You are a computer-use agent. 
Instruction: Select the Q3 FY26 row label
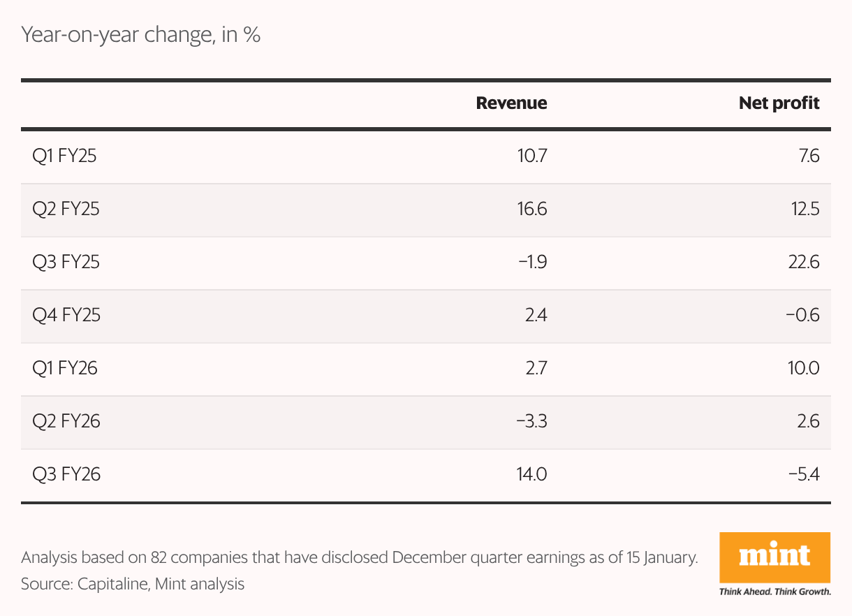pyautogui.click(x=66, y=474)
